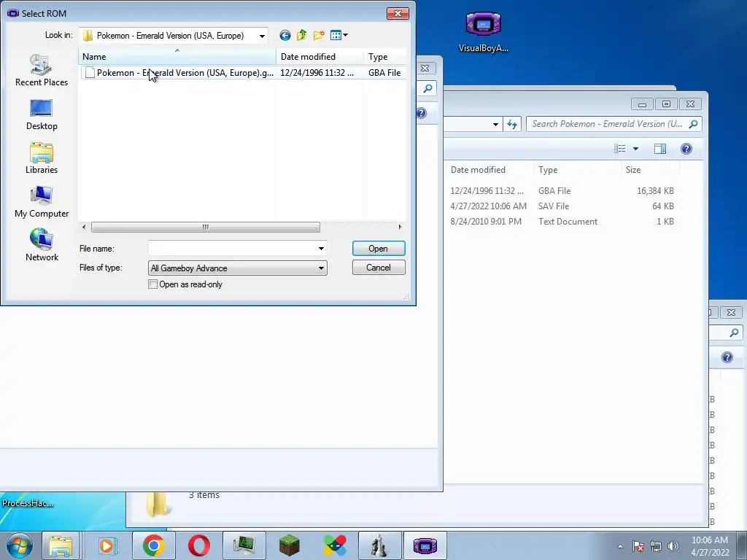The width and height of the screenshot is (747, 560).
Task: Click the help icon in the rightmost background window
Action: 727,357
